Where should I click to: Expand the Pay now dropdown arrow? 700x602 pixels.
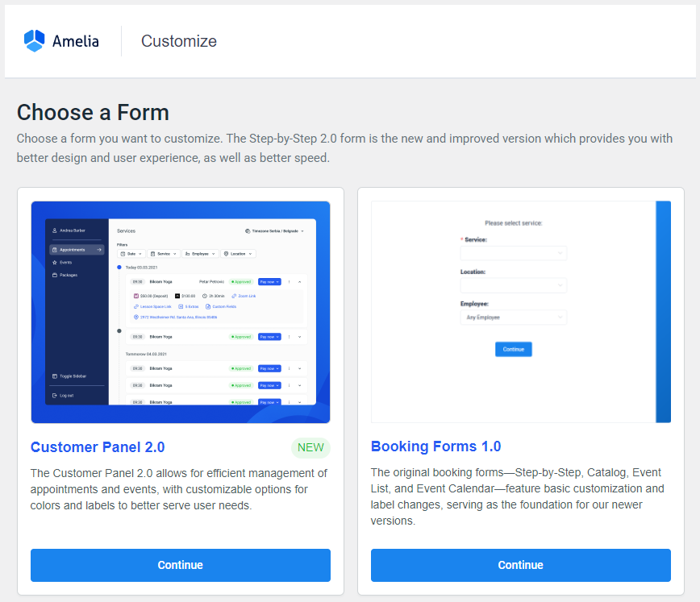[277, 282]
